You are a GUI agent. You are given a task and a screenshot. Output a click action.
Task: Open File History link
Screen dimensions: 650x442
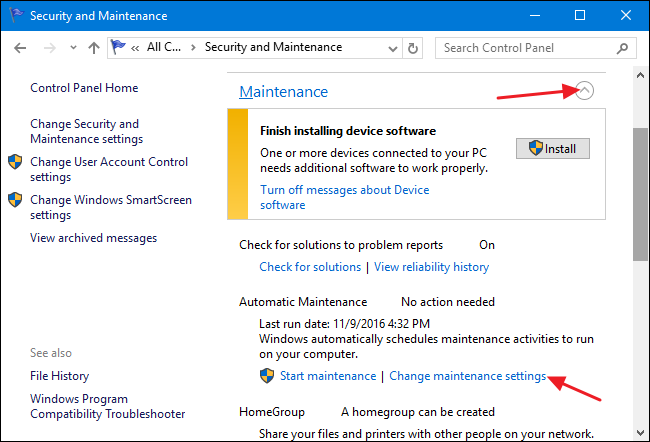(x=60, y=376)
